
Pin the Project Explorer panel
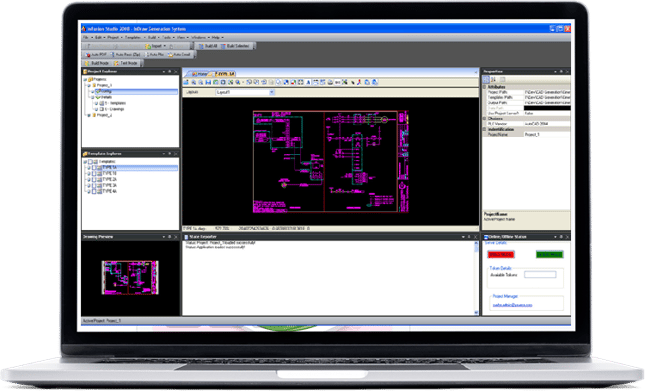tap(169, 72)
